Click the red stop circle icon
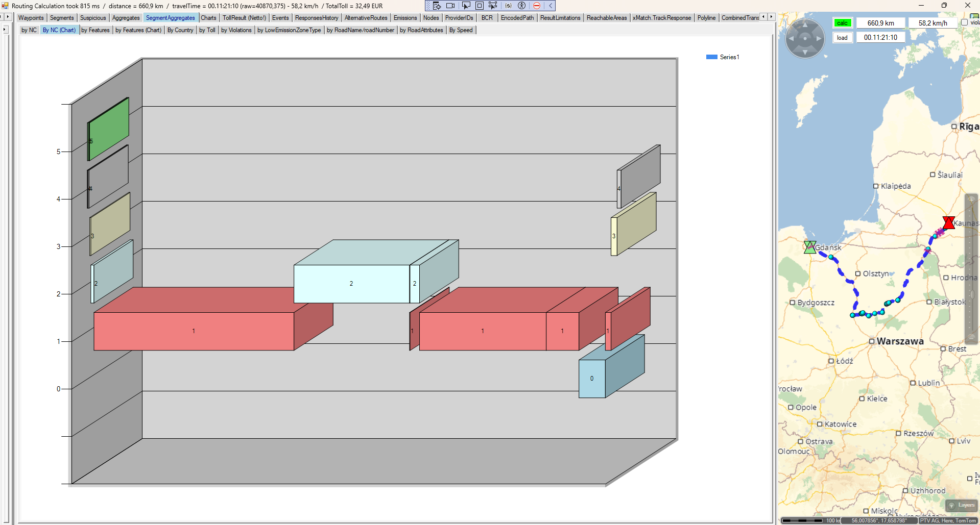980x525 pixels. coord(537,6)
